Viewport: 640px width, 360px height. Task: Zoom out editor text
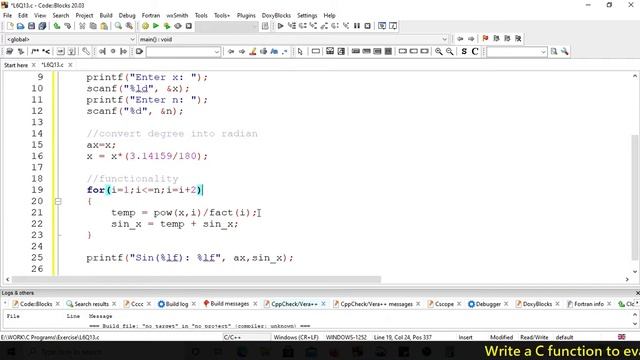coord(449,51)
